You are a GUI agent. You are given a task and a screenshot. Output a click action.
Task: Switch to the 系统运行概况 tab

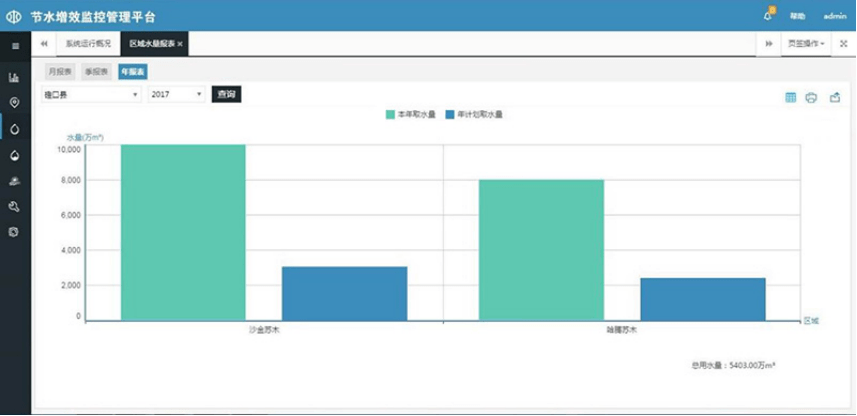(x=88, y=44)
